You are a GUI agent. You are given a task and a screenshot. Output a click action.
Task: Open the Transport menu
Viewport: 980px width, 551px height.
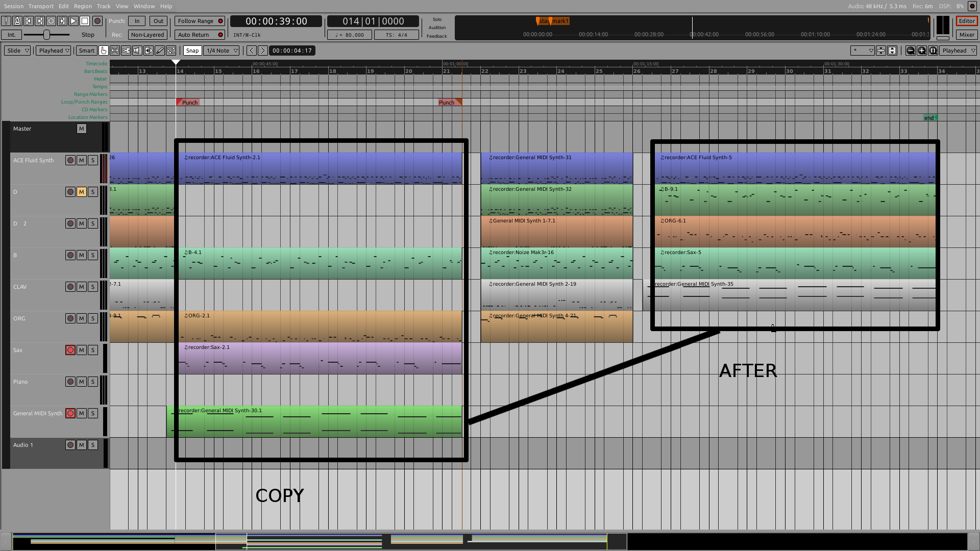(41, 6)
